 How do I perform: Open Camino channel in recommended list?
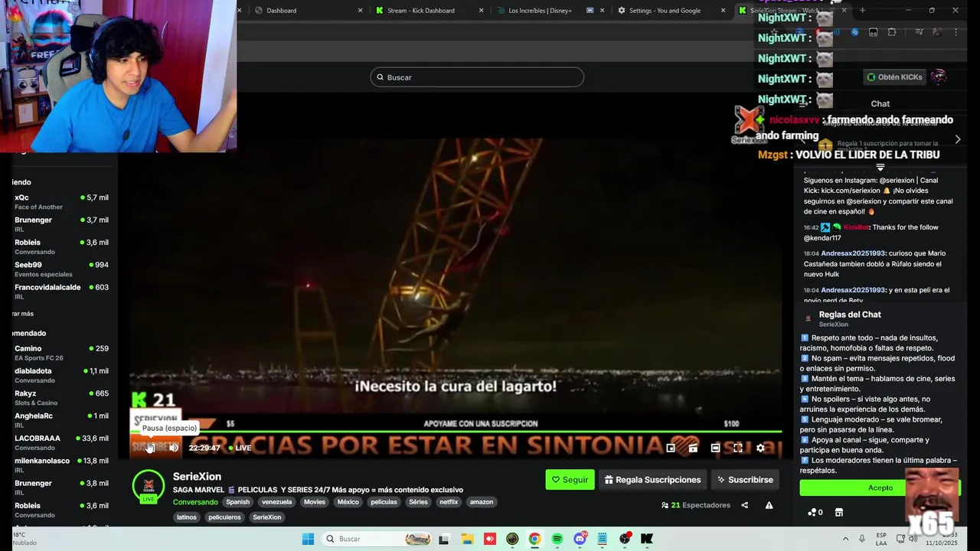pos(61,353)
